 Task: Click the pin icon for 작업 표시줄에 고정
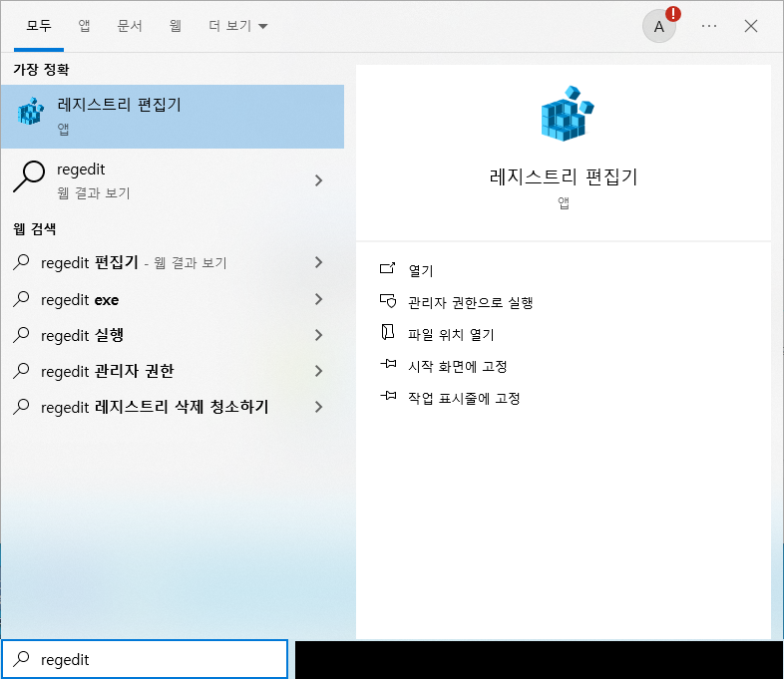[x=388, y=396]
